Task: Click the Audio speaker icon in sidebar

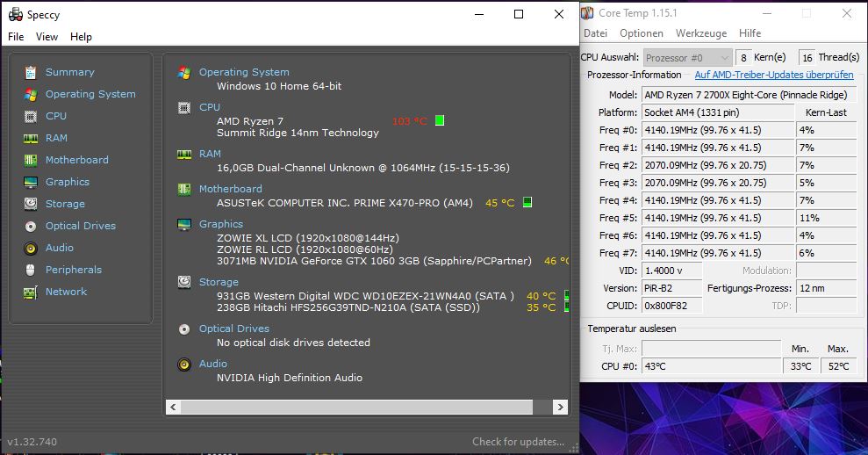Action: click(31, 249)
